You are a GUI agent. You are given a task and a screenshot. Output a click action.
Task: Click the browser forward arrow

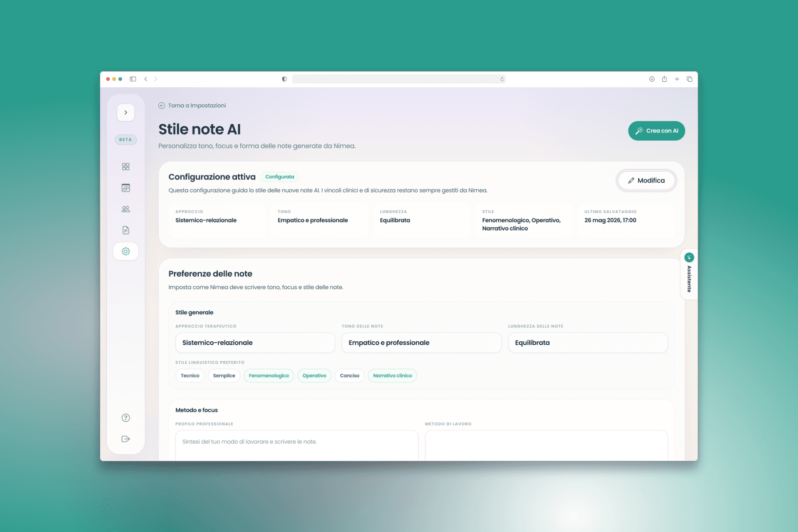tap(156, 79)
